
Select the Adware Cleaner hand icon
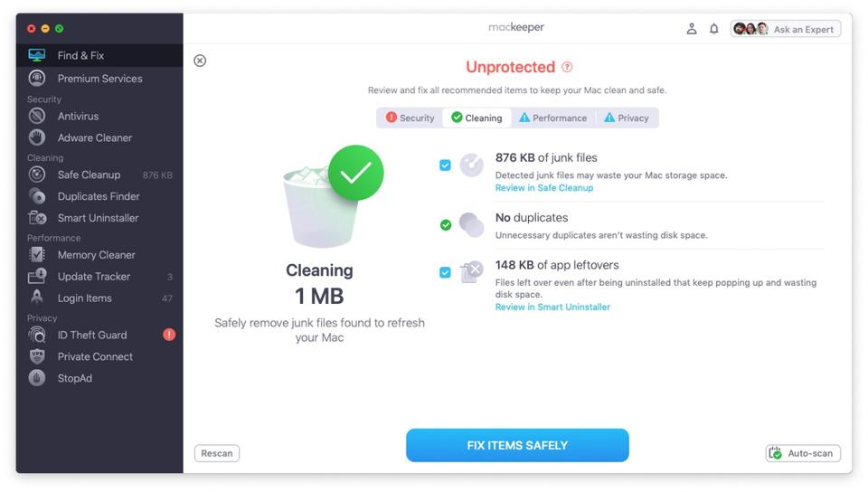(37, 137)
